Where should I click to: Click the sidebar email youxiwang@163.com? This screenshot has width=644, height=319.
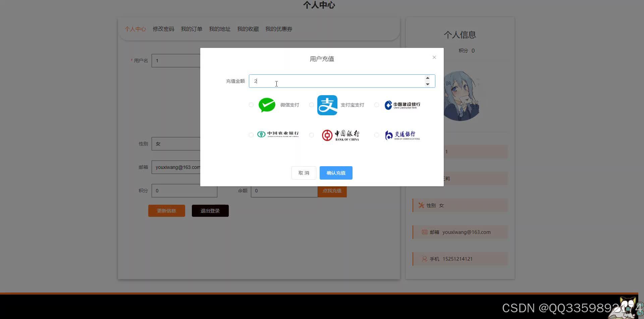[x=467, y=232]
